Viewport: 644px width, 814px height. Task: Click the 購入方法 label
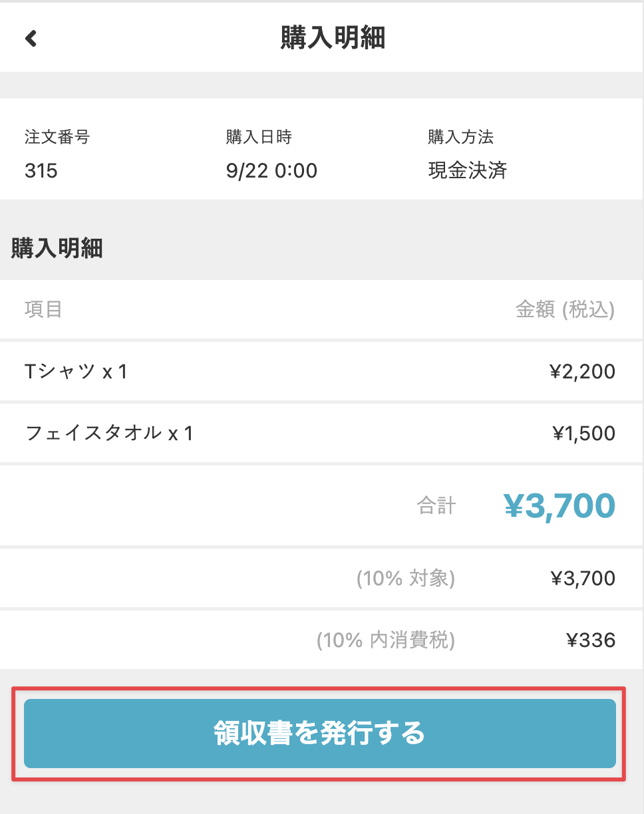tap(460, 138)
